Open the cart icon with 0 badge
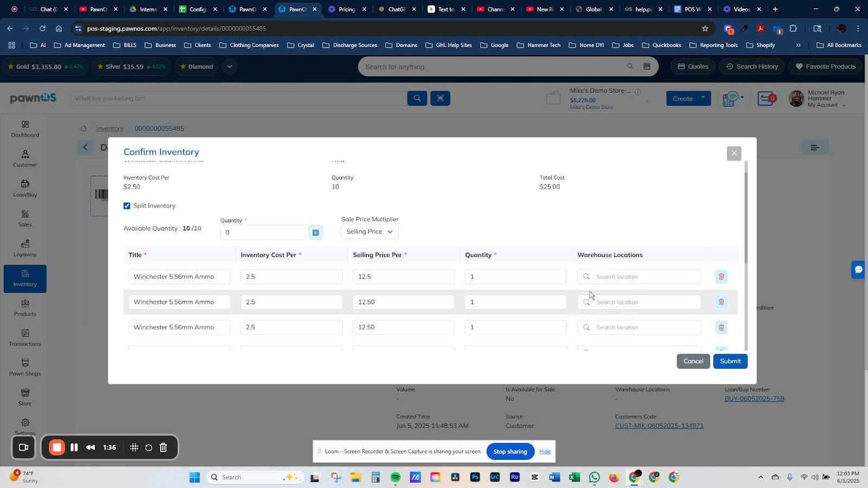Viewport: 868px width, 488px height. (x=767, y=99)
